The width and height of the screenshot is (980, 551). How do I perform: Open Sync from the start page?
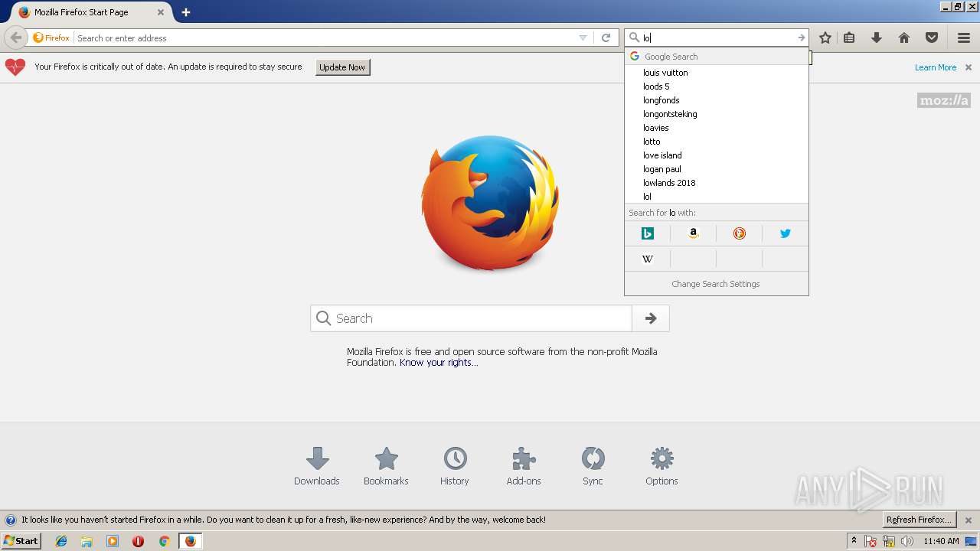tap(593, 466)
